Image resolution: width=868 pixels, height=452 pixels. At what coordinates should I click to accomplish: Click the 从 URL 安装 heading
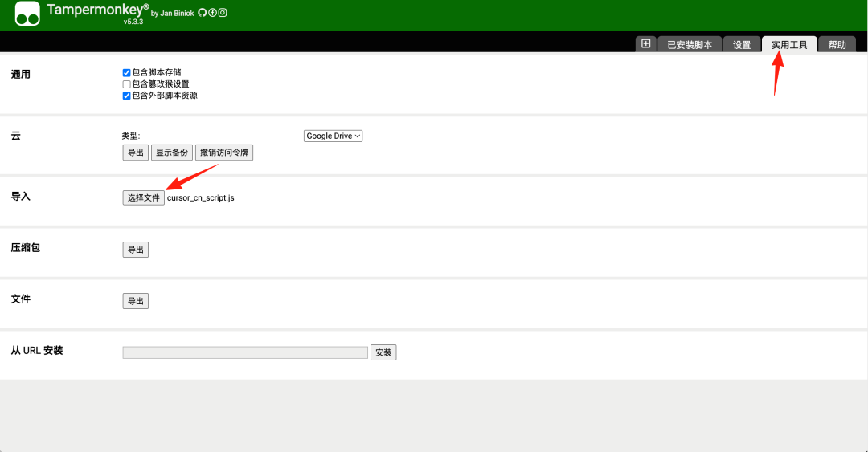pos(36,351)
